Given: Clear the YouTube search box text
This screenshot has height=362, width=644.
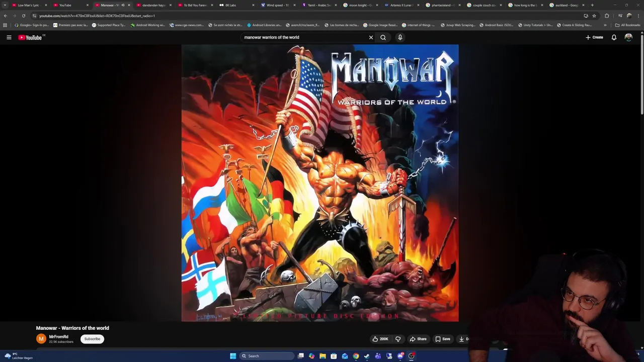Looking at the screenshot, I should [x=371, y=37].
